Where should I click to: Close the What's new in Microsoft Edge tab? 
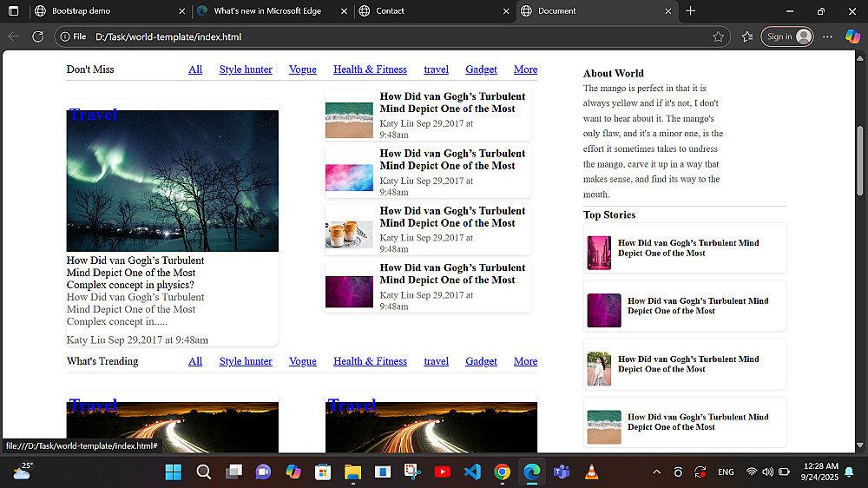pos(344,10)
